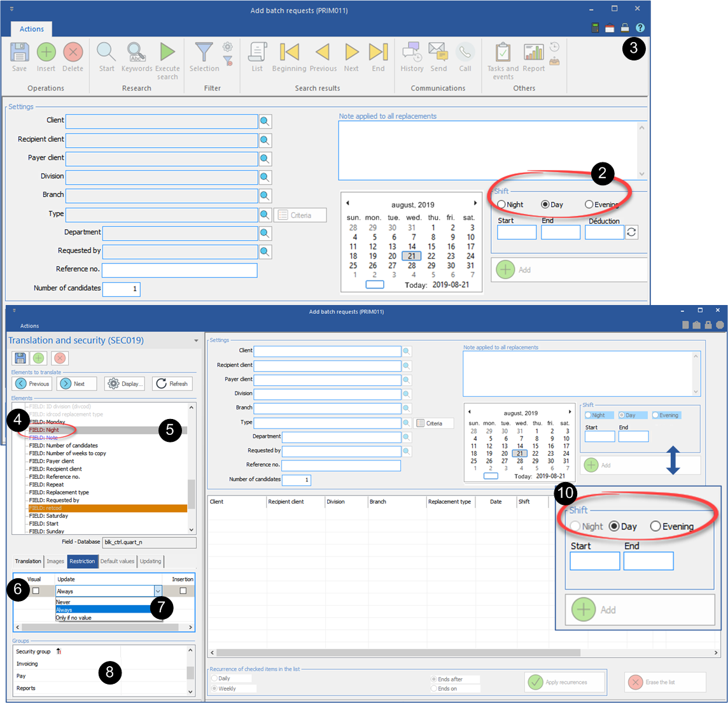Open the Actions ribbon tab
Screen dimensions: 728x703
(x=32, y=29)
